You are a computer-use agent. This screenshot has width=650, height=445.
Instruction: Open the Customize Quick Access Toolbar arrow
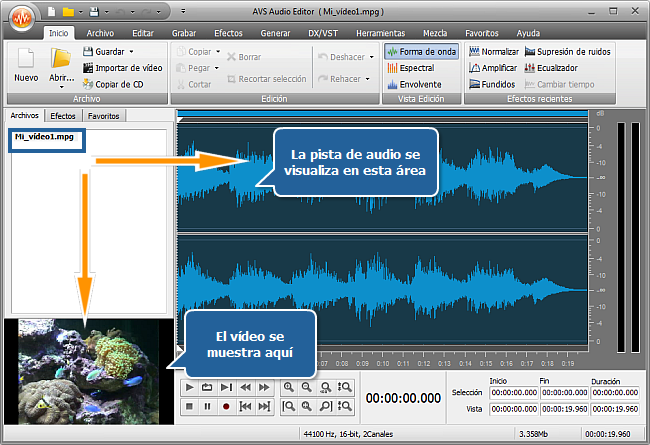point(183,11)
